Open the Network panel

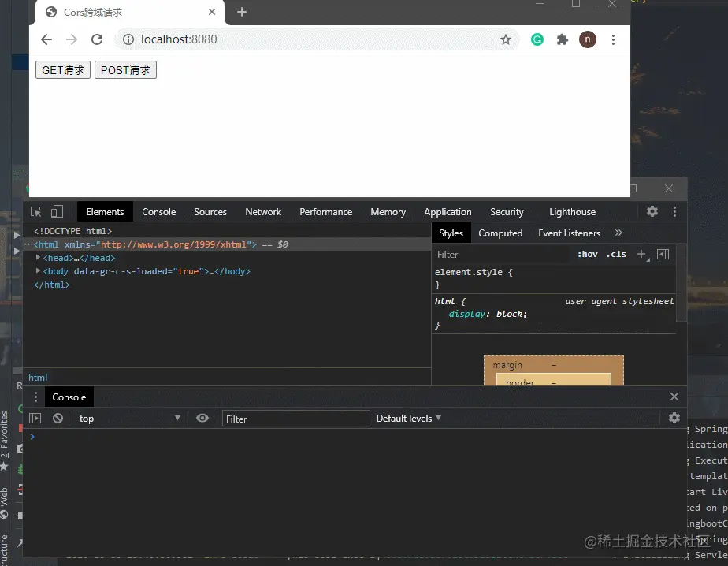click(x=263, y=212)
